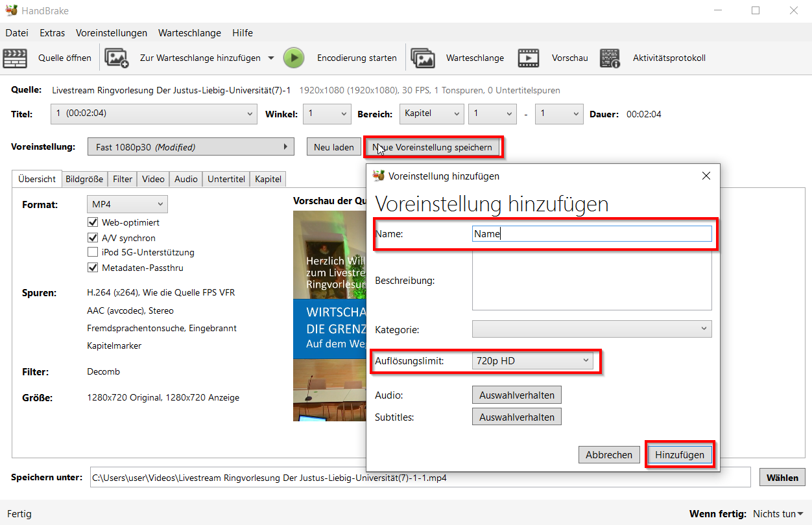812x525 pixels.
Task: Toggle the Metadaten-Passthru checkbox
Action: (93, 268)
